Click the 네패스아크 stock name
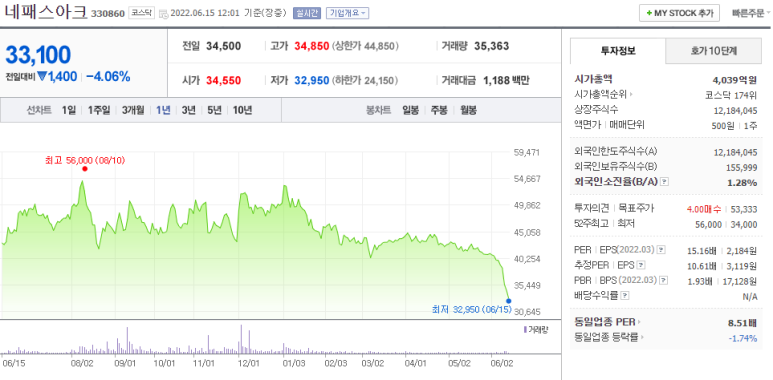Viewport: 773px width, 380px height. point(46,13)
